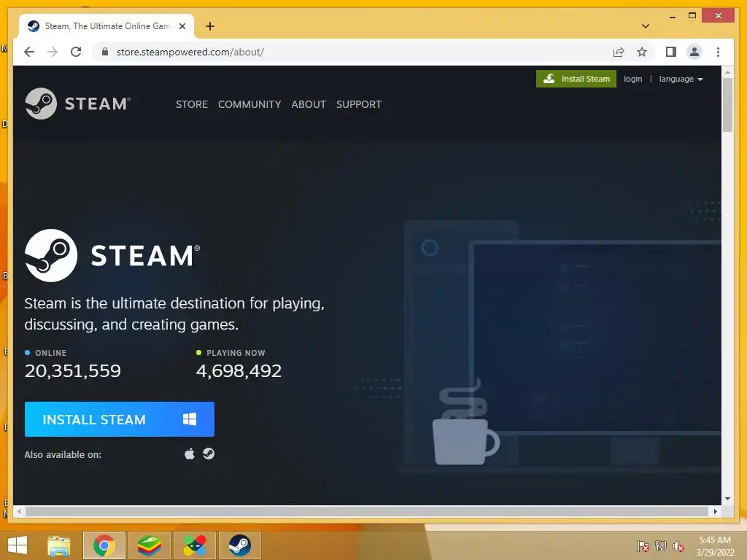
Task: Go back using the browser back arrow
Action: (29, 52)
